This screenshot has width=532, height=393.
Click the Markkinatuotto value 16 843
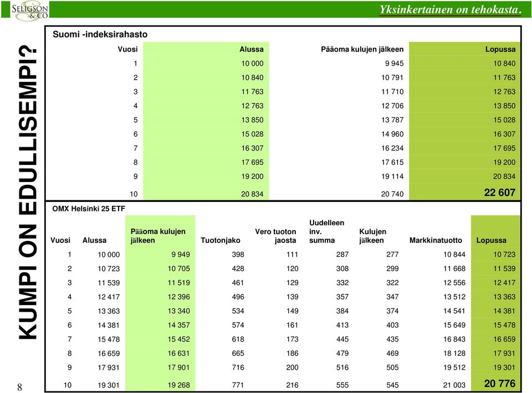click(454, 339)
